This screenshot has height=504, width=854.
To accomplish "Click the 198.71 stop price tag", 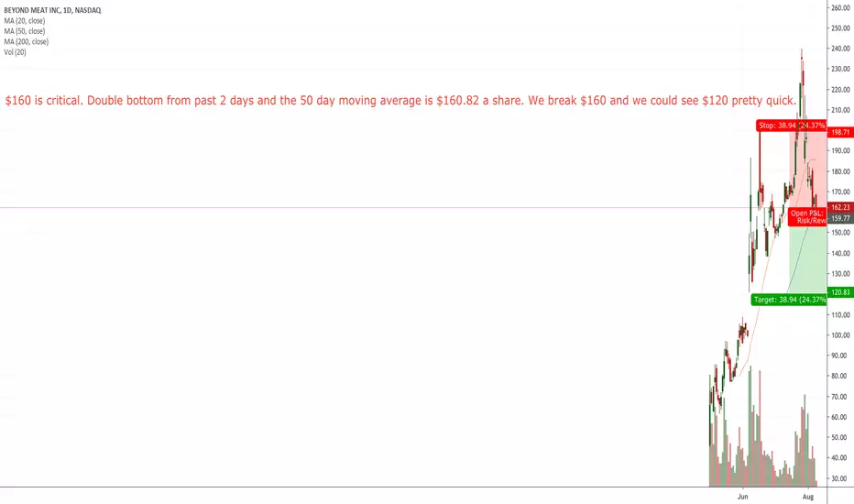I will [840, 132].
